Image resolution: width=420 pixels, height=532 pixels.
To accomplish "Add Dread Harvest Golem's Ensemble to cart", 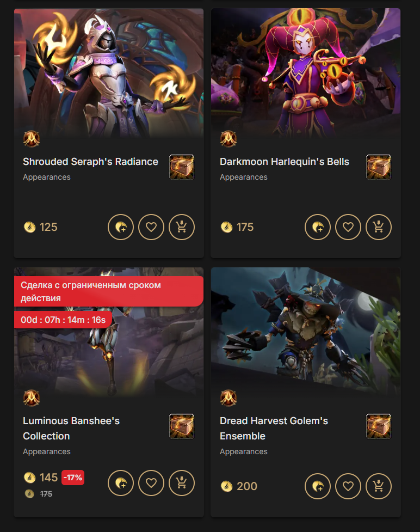I will pyautogui.click(x=379, y=486).
